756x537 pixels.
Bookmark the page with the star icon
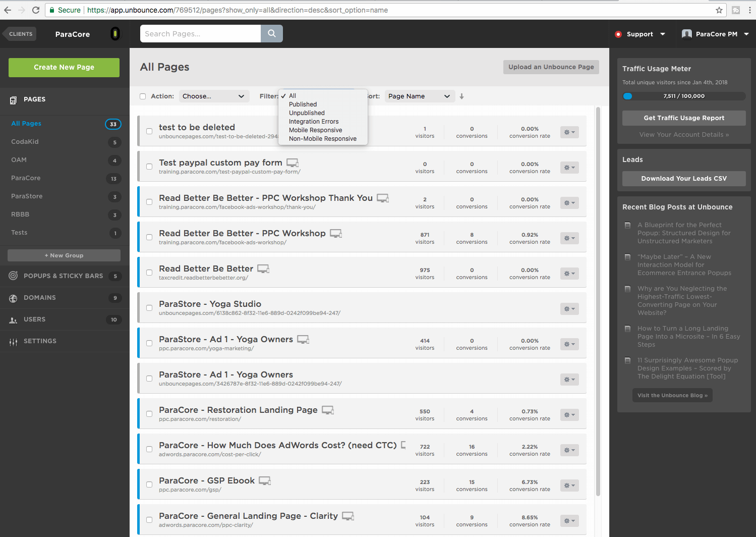(x=719, y=10)
